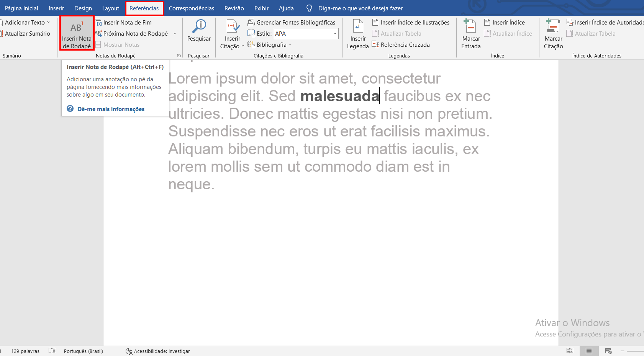The image size is (644, 356).
Task: Open the Acessibilidade: investigar status item
Action: 158,351
